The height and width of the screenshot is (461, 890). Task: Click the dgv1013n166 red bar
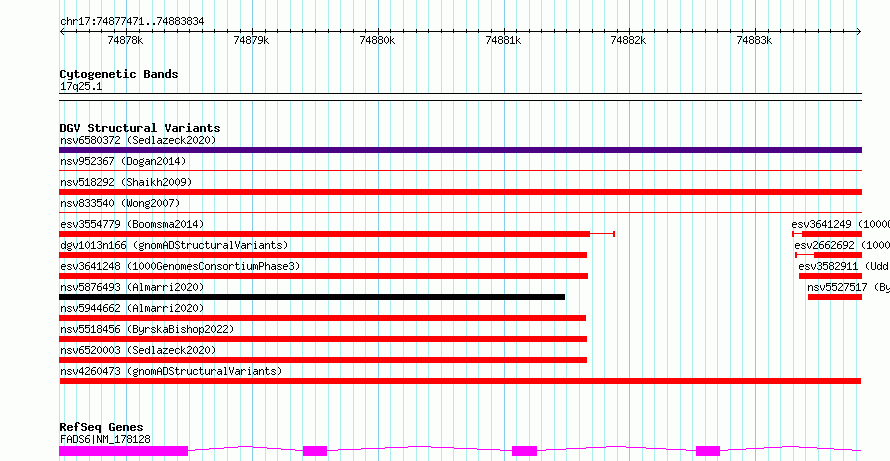coord(323,255)
